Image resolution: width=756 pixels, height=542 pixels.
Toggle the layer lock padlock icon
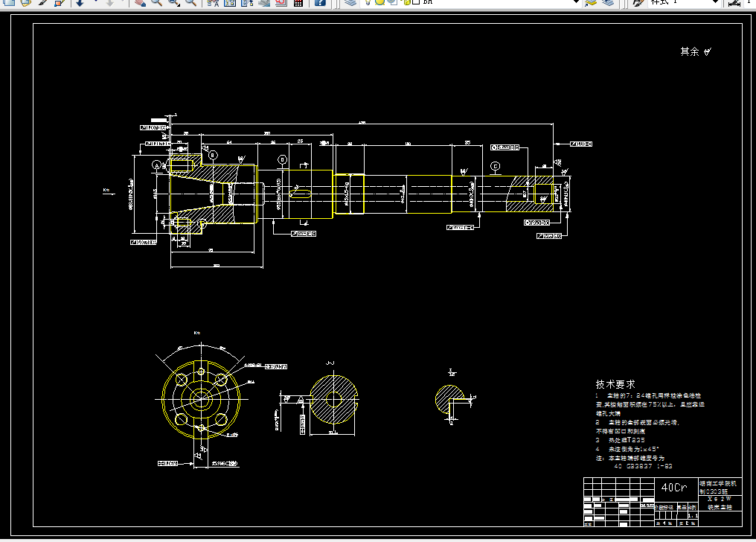pos(406,2)
